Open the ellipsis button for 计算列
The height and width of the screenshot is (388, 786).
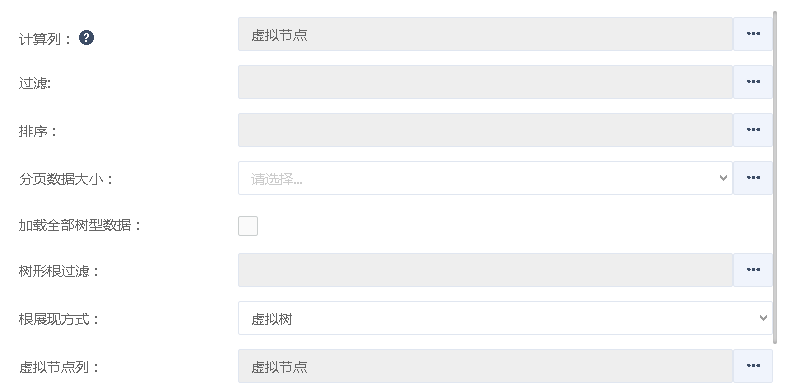pos(753,34)
